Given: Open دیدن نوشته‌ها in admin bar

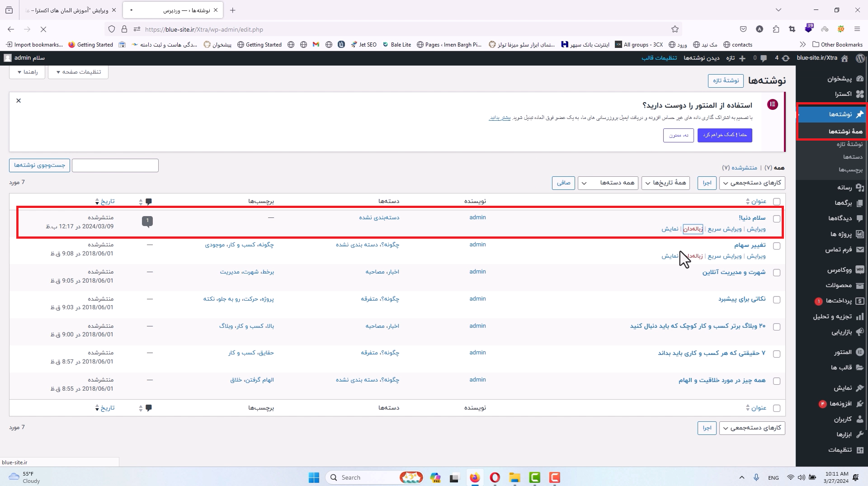Looking at the screenshot, I should click(x=702, y=58).
